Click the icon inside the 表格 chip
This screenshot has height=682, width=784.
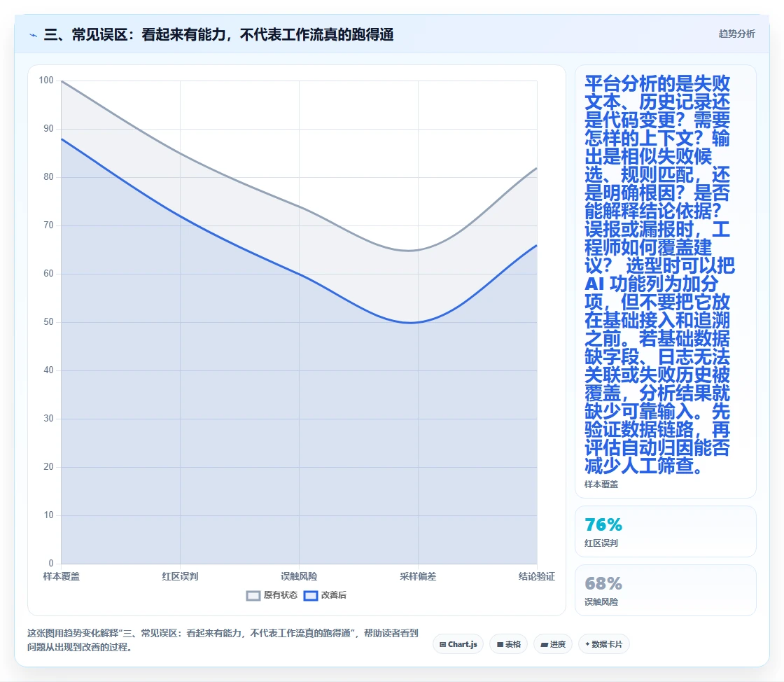click(x=500, y=644)
